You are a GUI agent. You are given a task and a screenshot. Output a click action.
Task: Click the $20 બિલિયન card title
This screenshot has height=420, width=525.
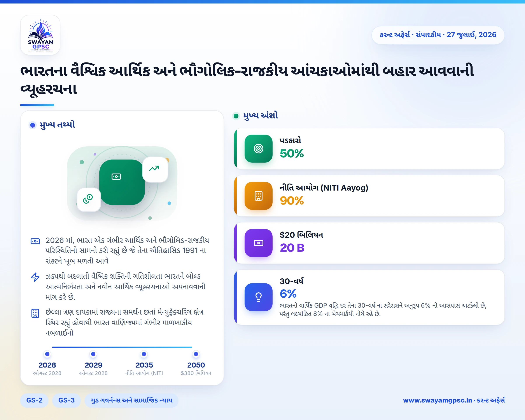click(301, 235)
